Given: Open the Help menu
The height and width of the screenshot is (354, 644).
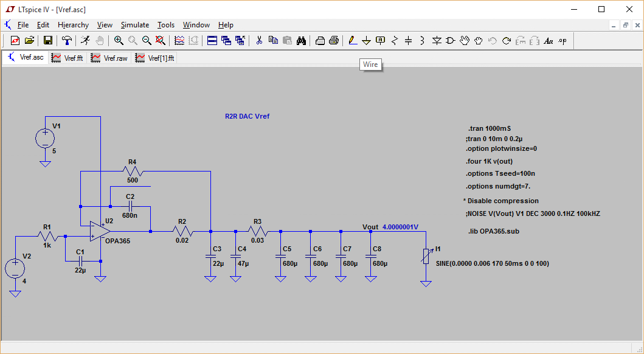Looking at the screenshot, I should (226, 25).
